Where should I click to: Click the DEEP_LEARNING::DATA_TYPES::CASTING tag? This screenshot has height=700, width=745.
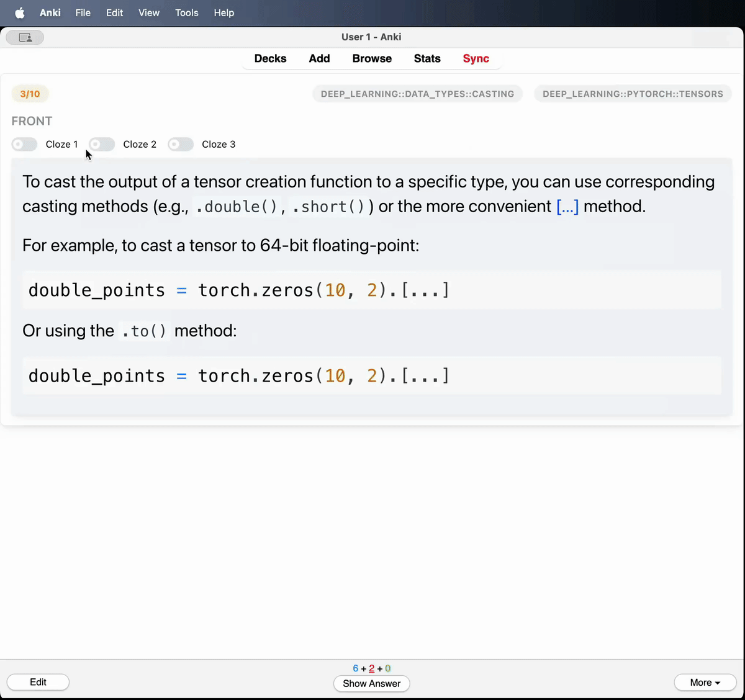[417, 94]
